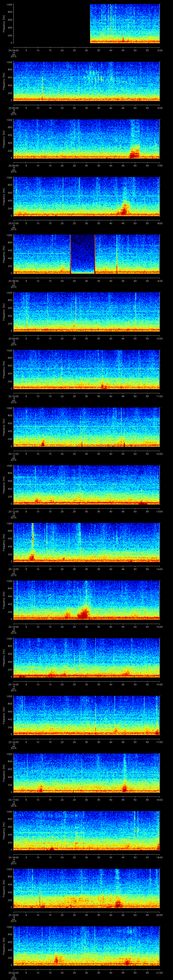Viewport: 173px width, 980px height.
Task: Click the large red burst in the 20:14:00 spectrogram
Action: click(83, 612)
